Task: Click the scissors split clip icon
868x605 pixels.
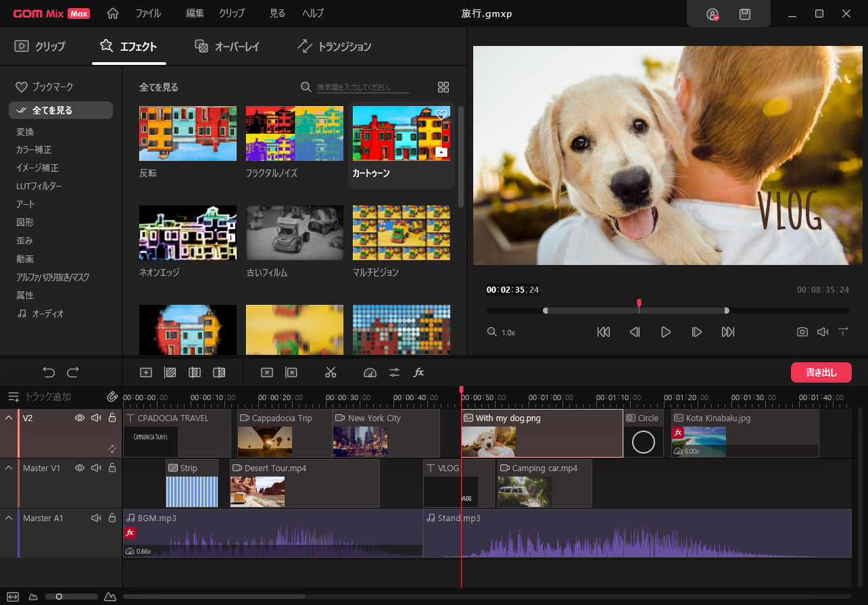Action: point(331,372)
